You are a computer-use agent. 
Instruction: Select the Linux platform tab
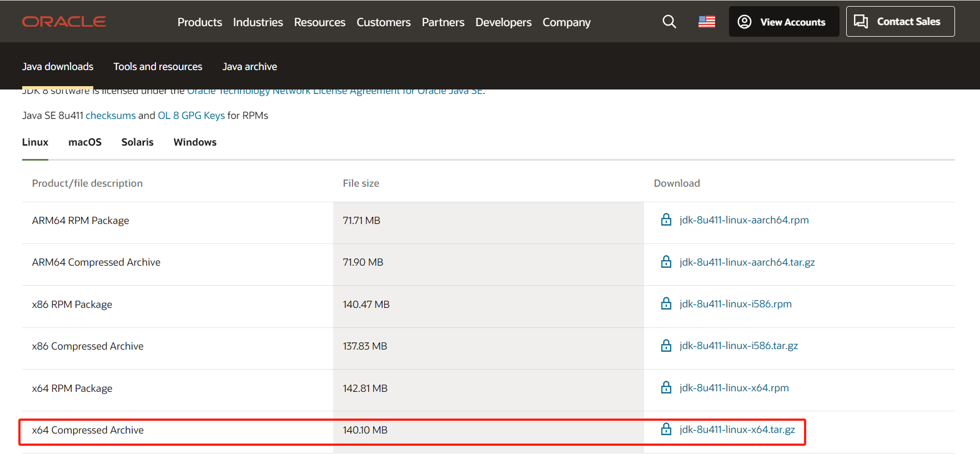35,142
